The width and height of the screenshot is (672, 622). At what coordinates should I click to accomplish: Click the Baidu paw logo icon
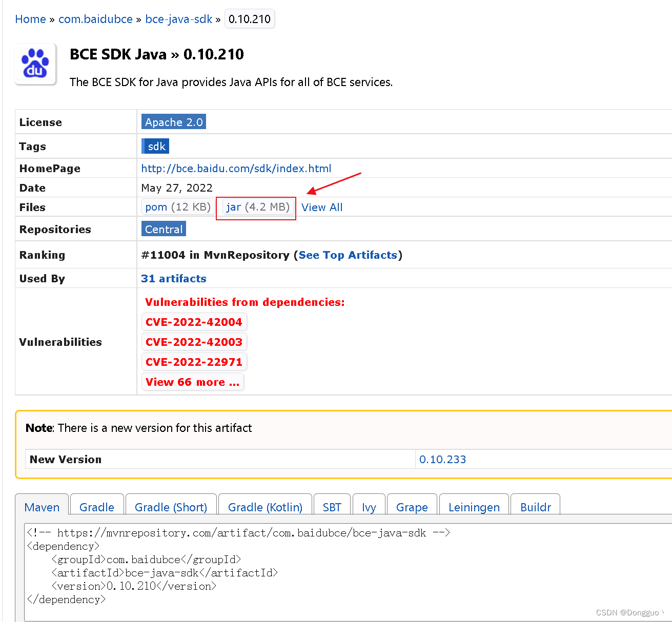coord(35,64)
